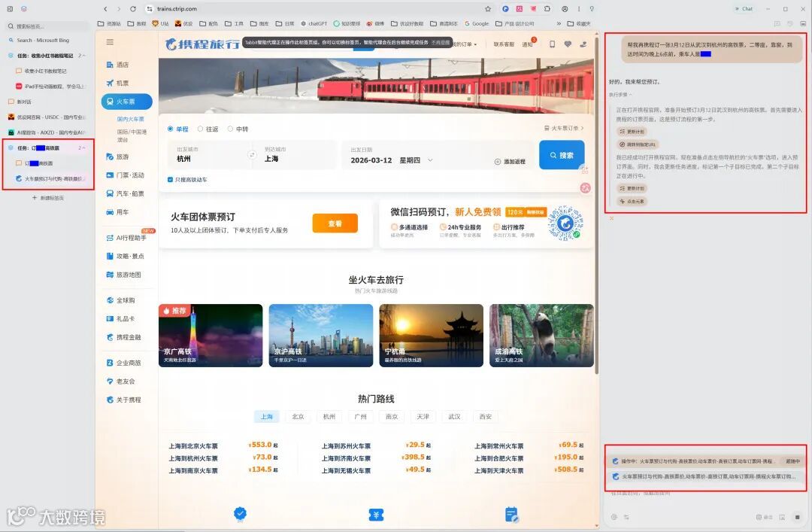This screenshot has height=532, width=812.
Task: Switch to the 新对话 tab
Action: pyautogui.click(x=24, y=102)
